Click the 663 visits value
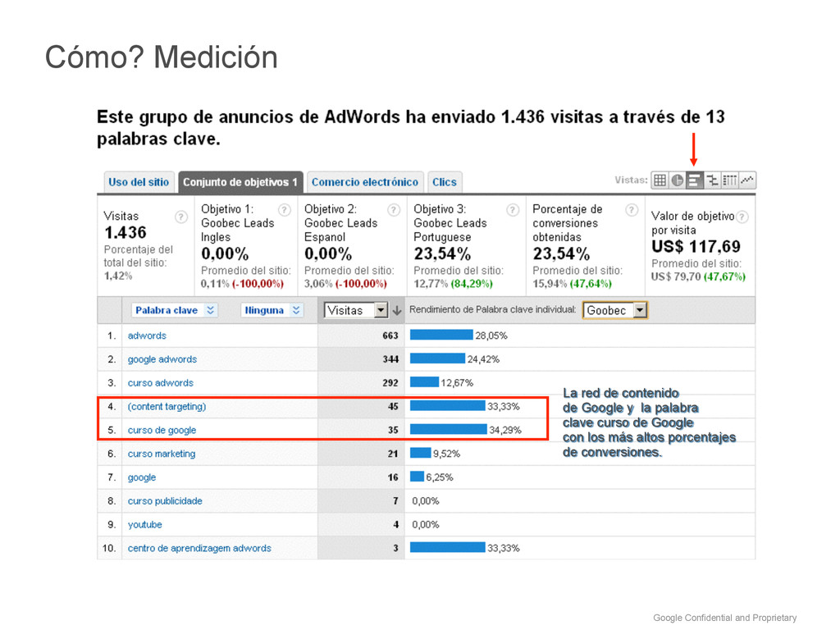The width and height of the screenshot is (840, 630). (x=390, y=336)
